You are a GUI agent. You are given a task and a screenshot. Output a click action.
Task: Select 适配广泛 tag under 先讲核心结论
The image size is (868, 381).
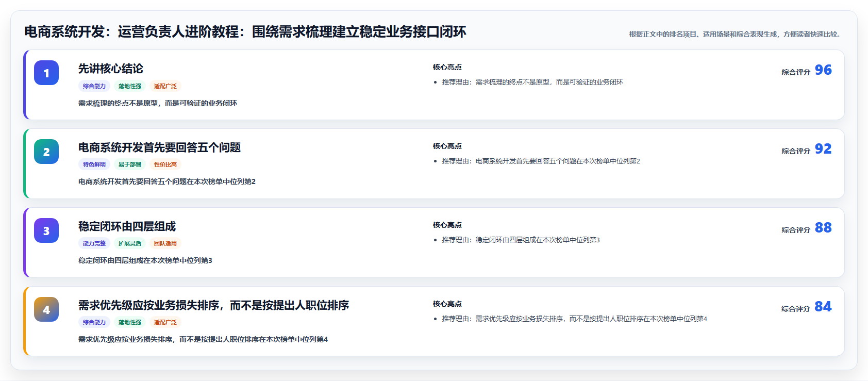(165, 86)
